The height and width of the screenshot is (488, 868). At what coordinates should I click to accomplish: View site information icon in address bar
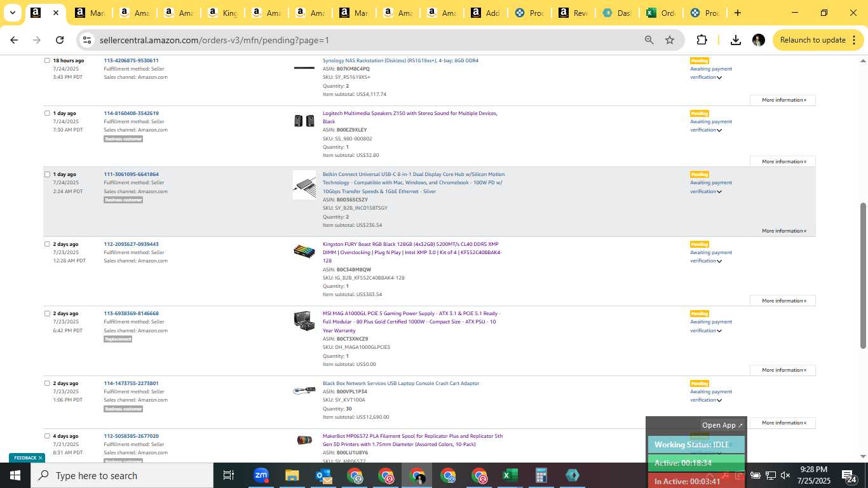tap(88, 40)
